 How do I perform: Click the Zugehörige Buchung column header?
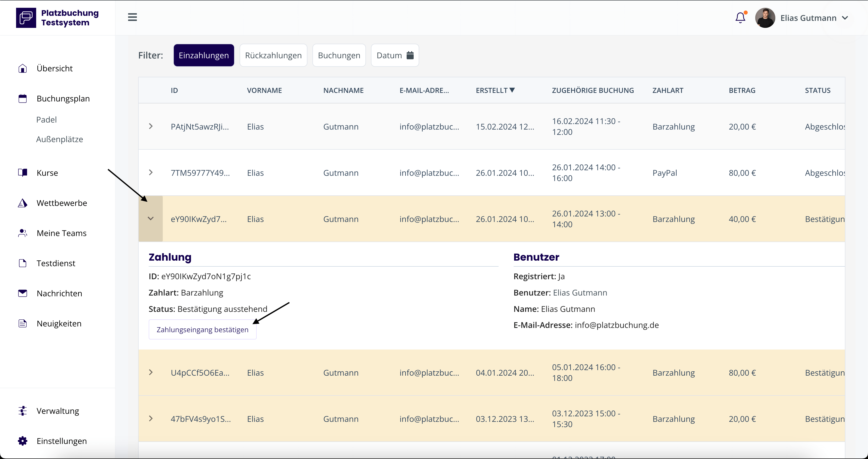[x=593, y=90]
